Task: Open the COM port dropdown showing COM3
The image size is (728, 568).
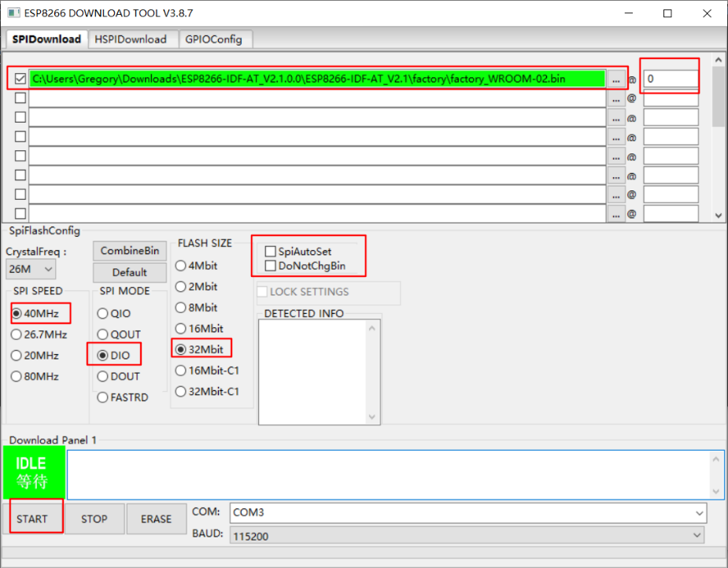Action: 468,513
